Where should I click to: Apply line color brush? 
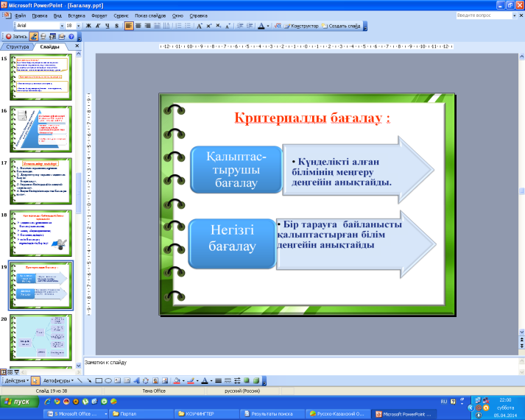[191, 380]
